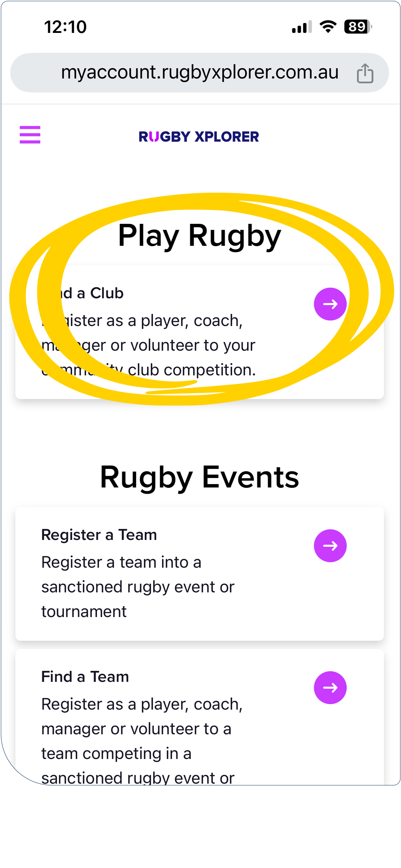401x868 pixels.
Task: Click the Find a Team arrow button
Action: pos(330,688)
